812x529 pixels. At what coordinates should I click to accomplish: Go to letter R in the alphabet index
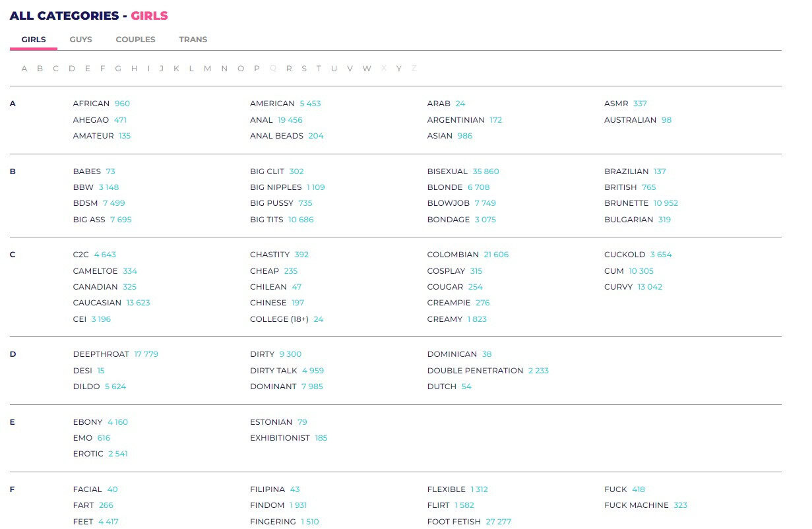[x=289, y=69]
